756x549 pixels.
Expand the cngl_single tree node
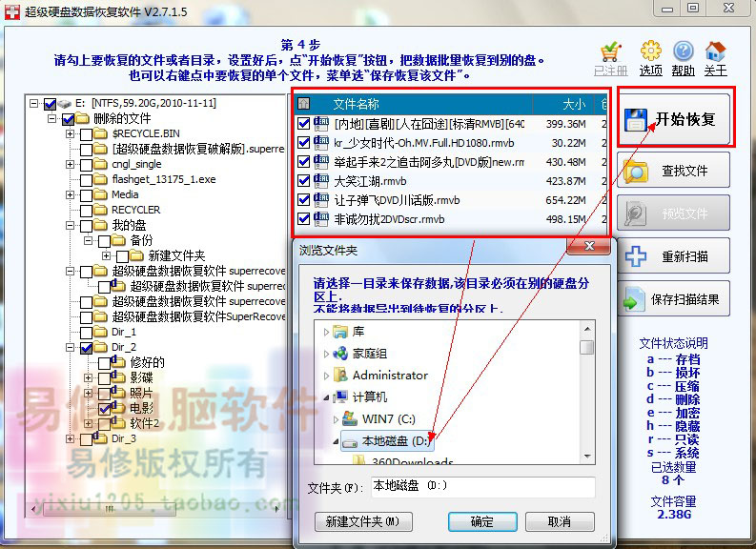coord(70,164)
